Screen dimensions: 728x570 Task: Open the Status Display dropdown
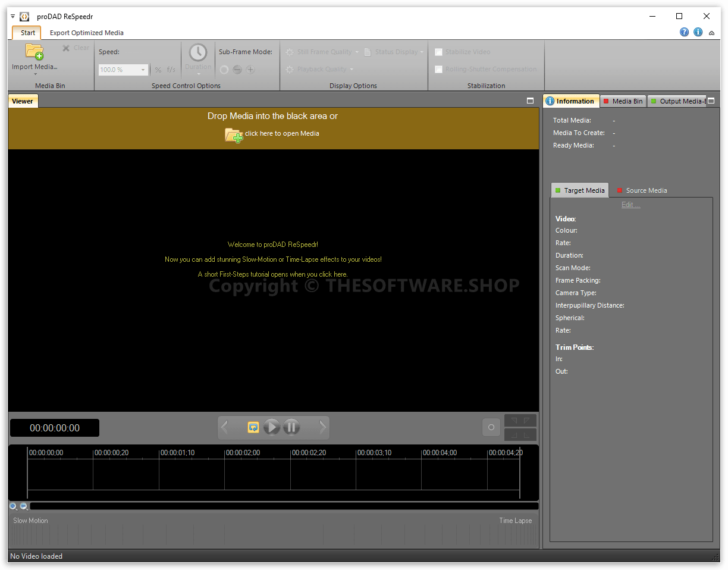pos(422,52)
